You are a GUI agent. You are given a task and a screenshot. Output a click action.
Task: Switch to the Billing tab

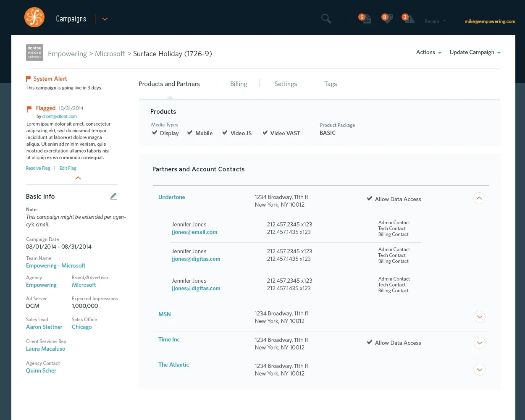tap(239, 84)
